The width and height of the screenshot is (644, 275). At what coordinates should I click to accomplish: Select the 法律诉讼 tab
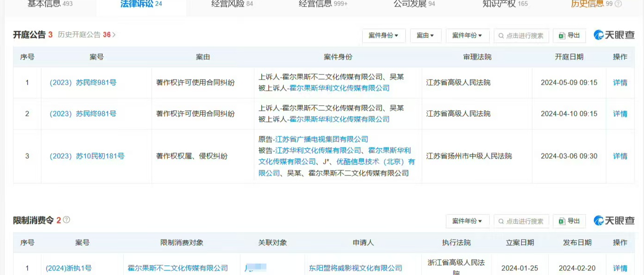[141, 4]
